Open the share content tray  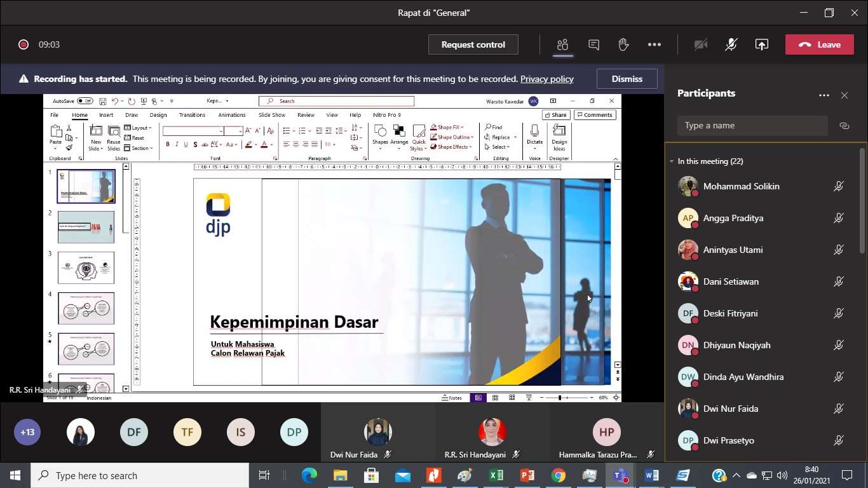pyautogui.click(x=761, y=44)
